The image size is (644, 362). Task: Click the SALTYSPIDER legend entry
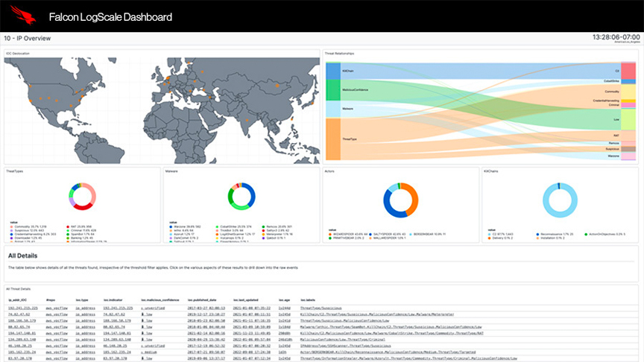(387, 235)
